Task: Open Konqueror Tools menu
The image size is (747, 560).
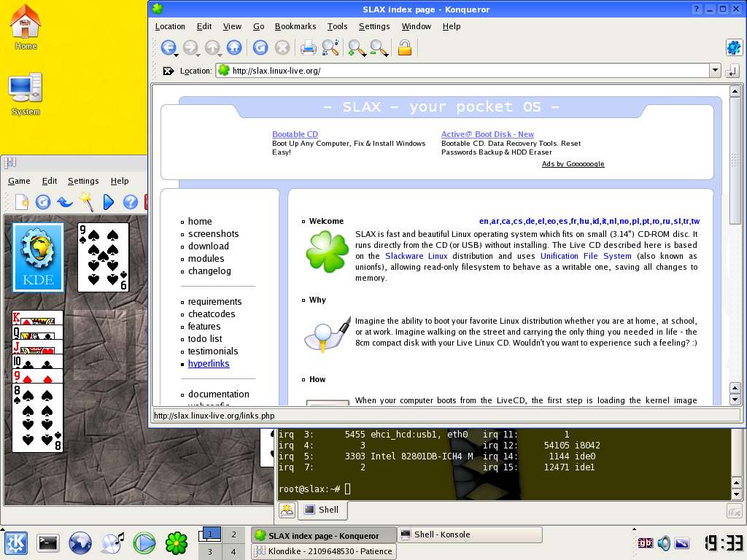Action: [x=337, y=27]
